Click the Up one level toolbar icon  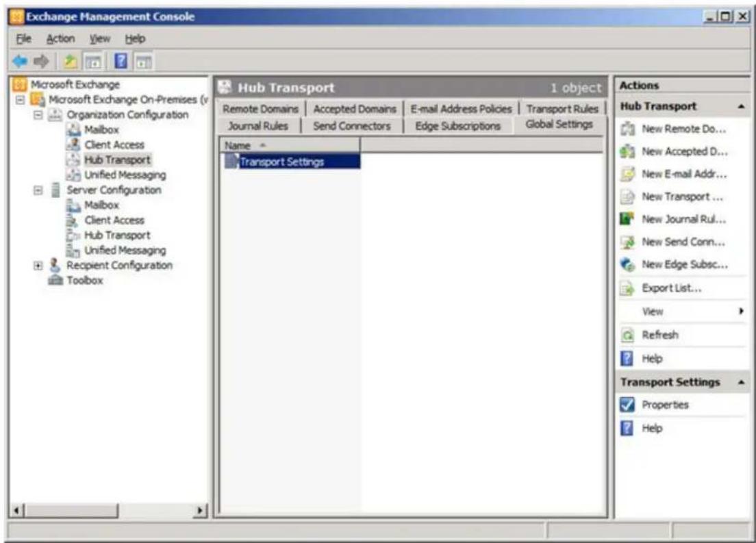(71, 61)
